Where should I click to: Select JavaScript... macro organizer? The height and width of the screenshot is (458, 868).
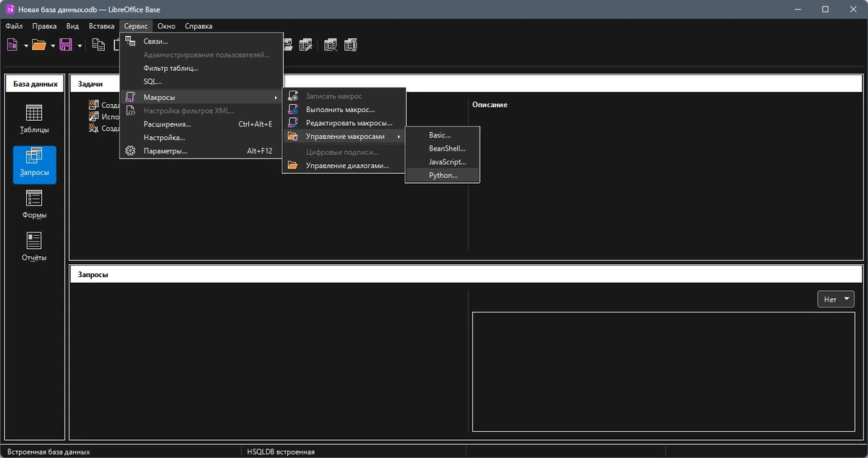(x=442, y=162)
